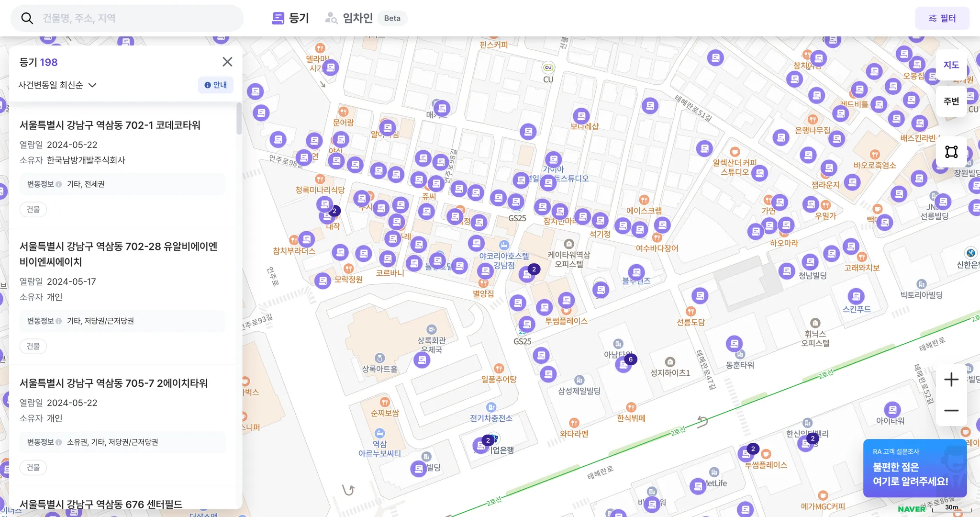Screen dimensions: 980x517
Task: Click the registry marker at 아이타워
Action: point(892,410)
